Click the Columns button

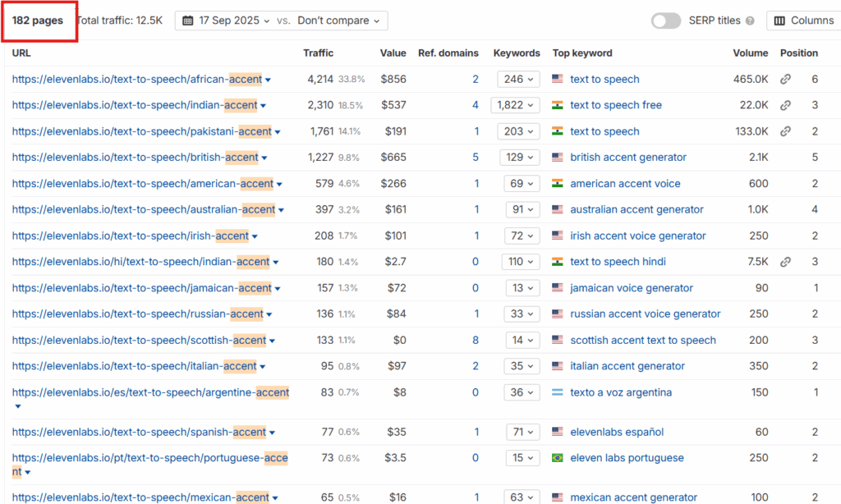803,21
